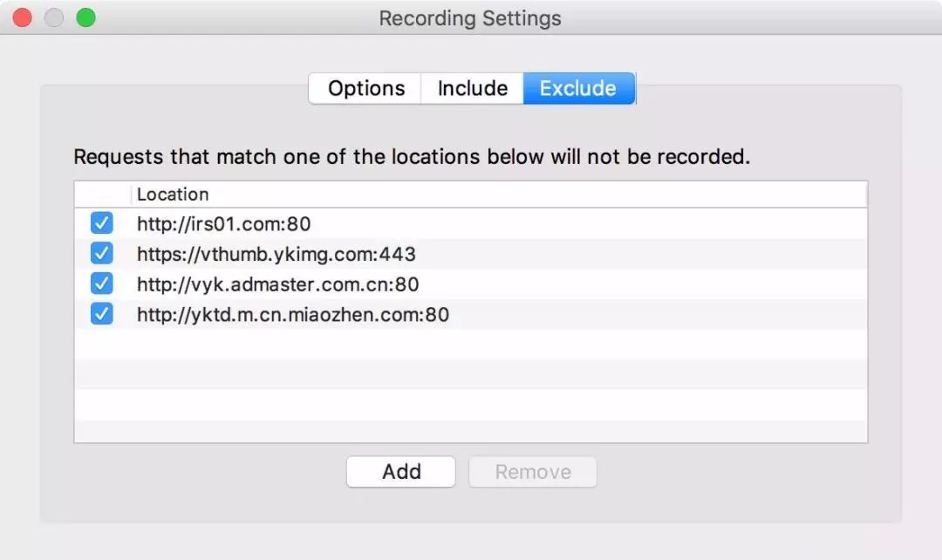Viewport: 942px width, 560px height.
Task: Click the Recording Settings title bar text
Action: pyautogui.click(x=470, y=18)
